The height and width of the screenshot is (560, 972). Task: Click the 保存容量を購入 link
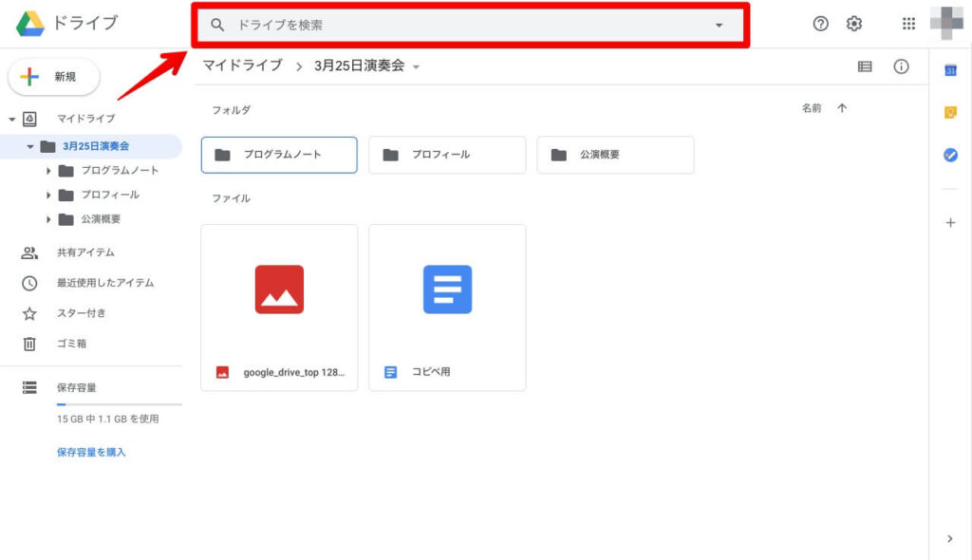click(91, 452)
